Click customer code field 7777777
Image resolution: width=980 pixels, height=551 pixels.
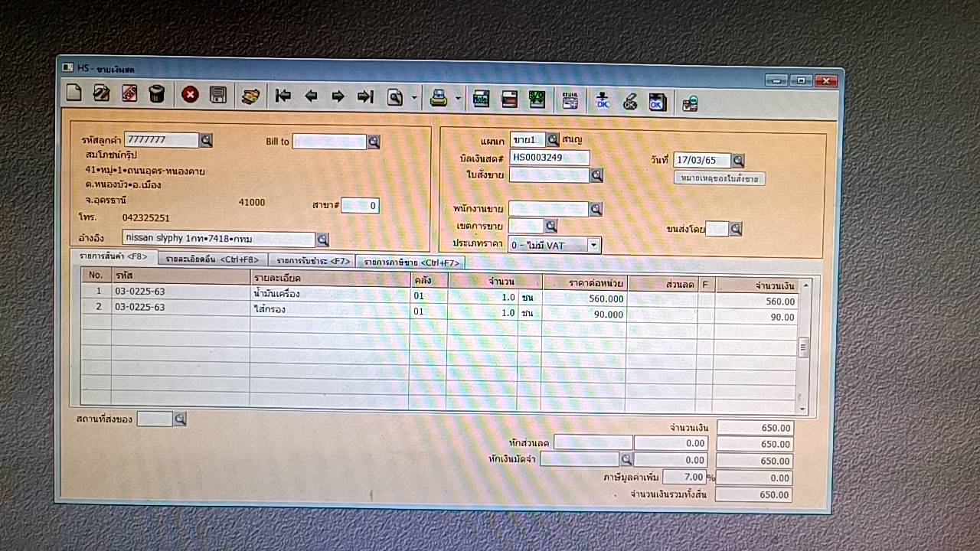pos(162,140)
